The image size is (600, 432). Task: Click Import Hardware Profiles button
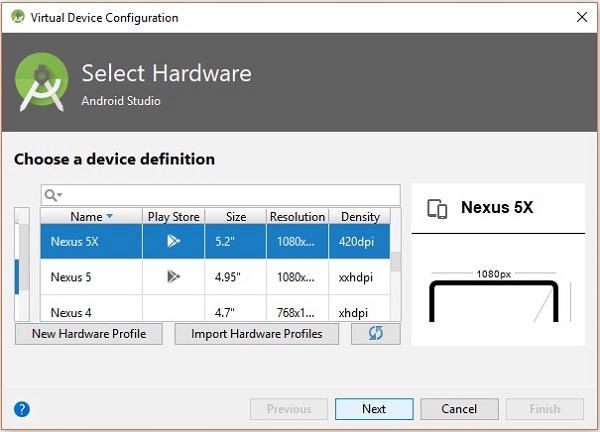[x=257, y=334]
